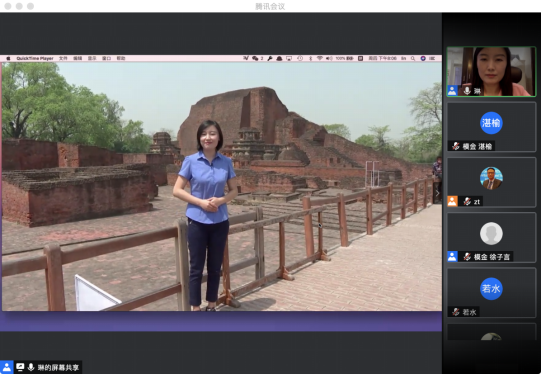Click the AirPlay display icon in the shared menu bar
Image resolution: width=541 pixels, height=374 pixels.
[x=289, y=58]
